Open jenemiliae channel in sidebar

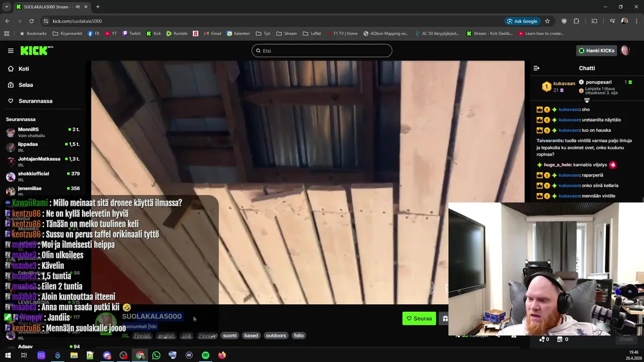[43, 191]
